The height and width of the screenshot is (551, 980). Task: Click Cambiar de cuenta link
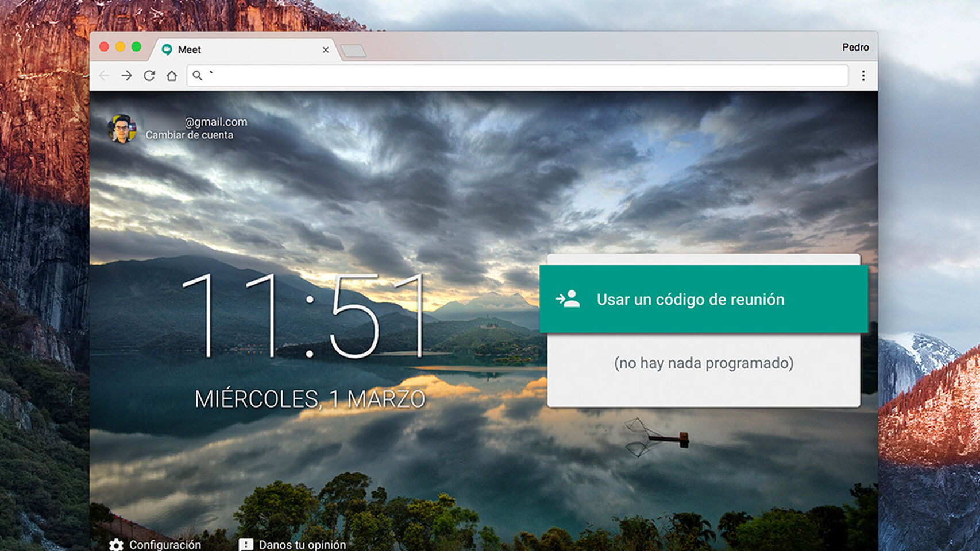point(189,135)
